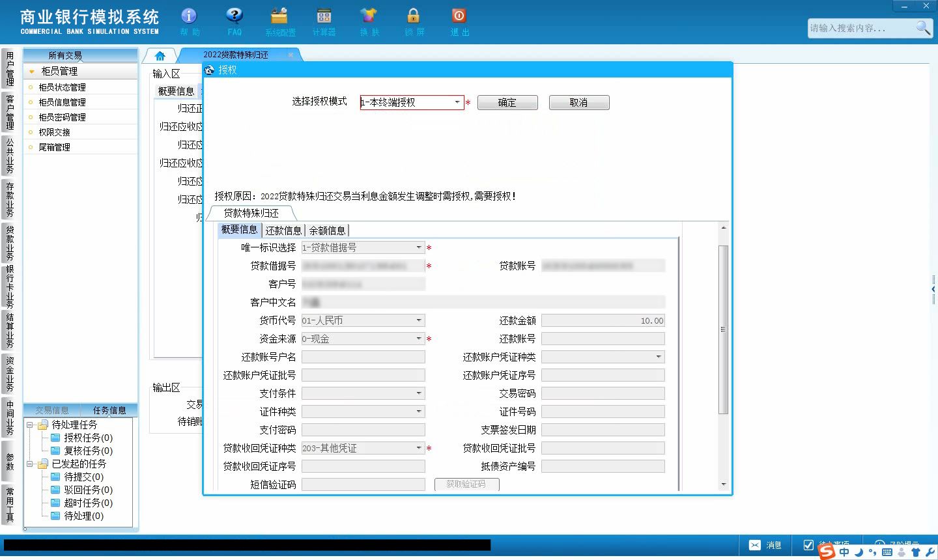The height and width of the screenshot is (560, 938).
Task: Open the 结算业务 side tab
Action: click(x=9, y=329)
